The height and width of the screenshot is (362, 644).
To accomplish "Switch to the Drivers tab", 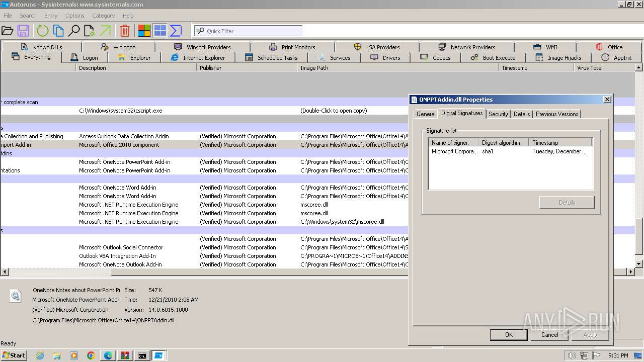I will pyautogui.click(x=385, y=57).
